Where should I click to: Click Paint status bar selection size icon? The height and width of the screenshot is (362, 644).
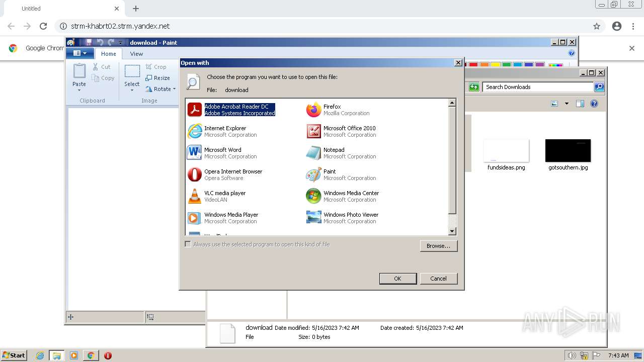[150, 317]
